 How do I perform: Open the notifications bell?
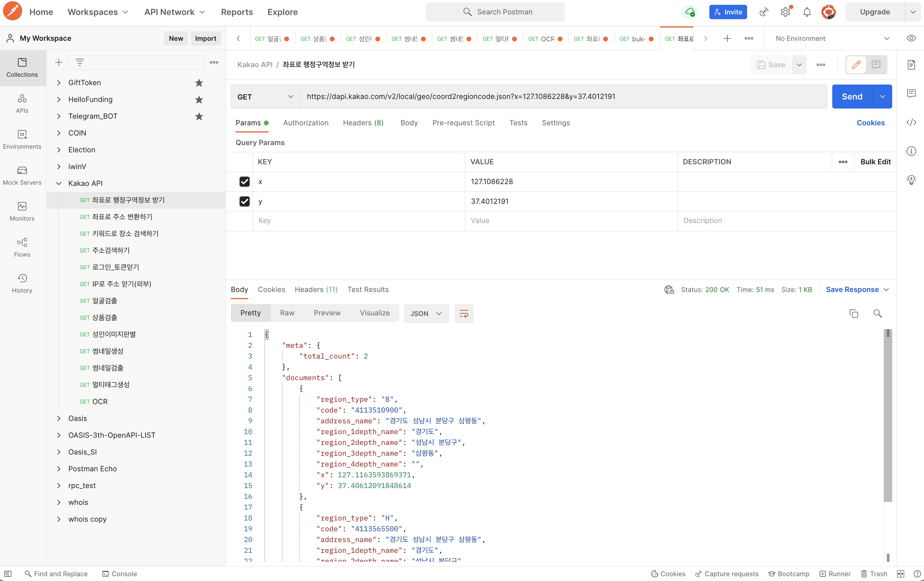(x=806, y=12)
